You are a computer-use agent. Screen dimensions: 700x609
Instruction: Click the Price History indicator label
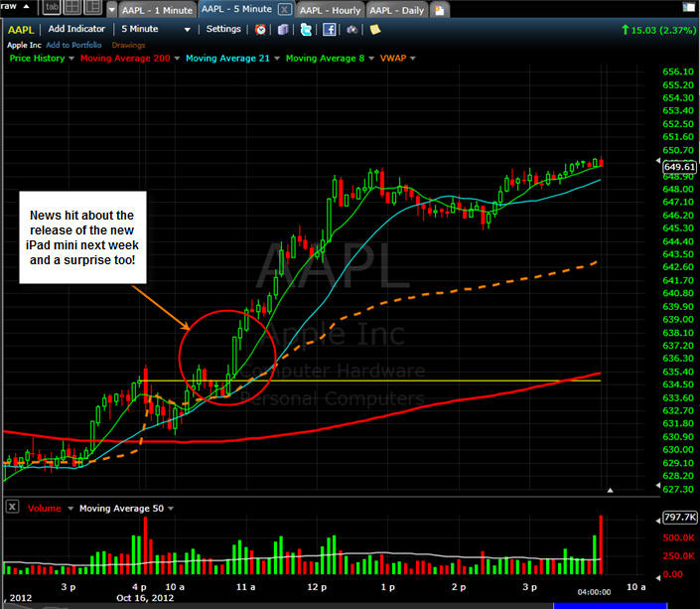pyautogui.click(x=37, y=58)
